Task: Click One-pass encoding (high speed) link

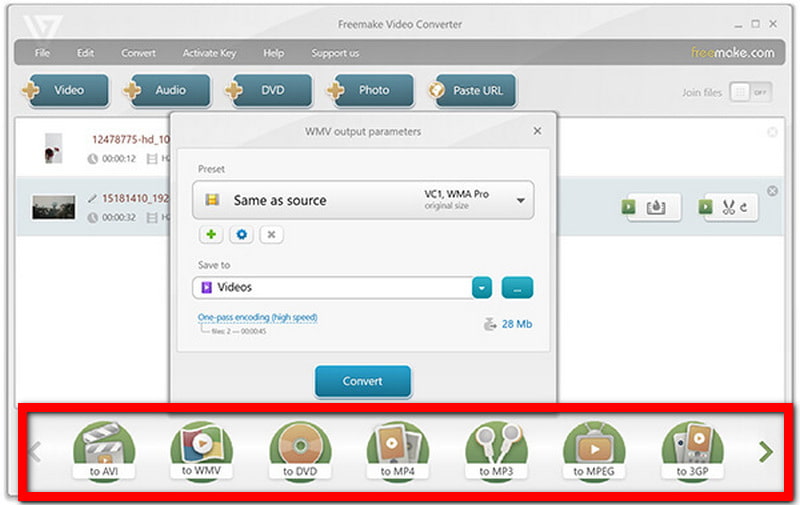Action: point(258,317)
